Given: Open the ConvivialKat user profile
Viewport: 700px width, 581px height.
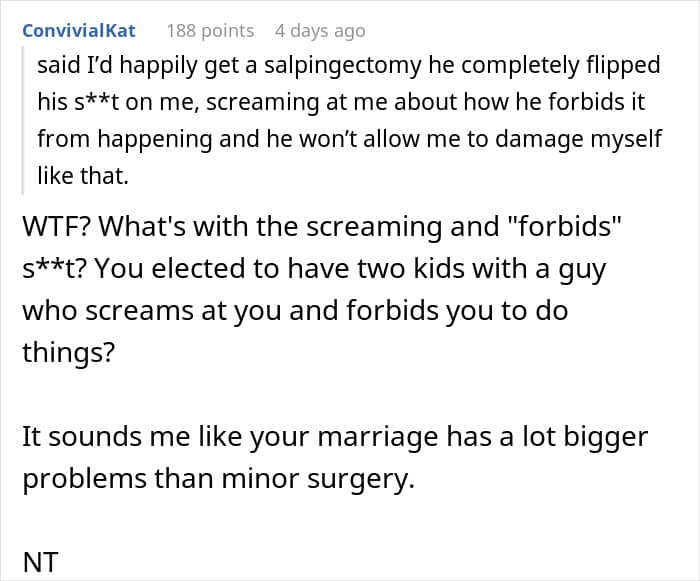Looking at the screenshot, I should pos(79,31).
